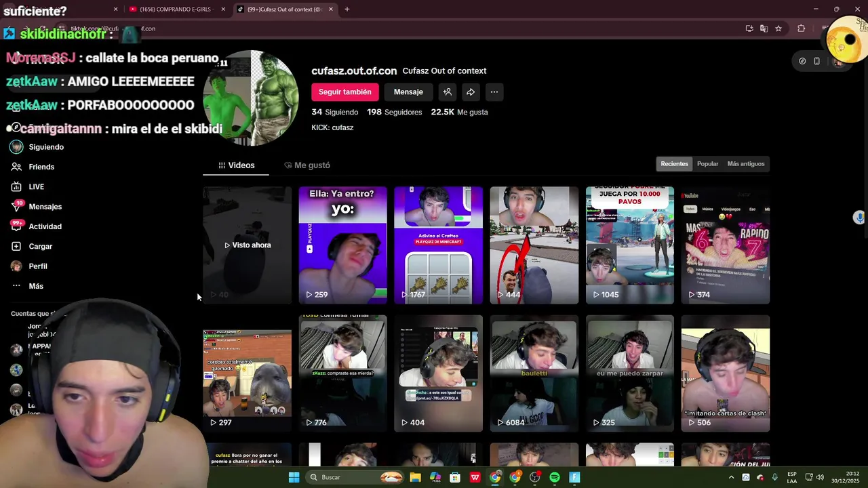
Task: Share the cufasz.out.of.con profile via arrow icon
Action: pyautogui.click(x=471, y=92)
